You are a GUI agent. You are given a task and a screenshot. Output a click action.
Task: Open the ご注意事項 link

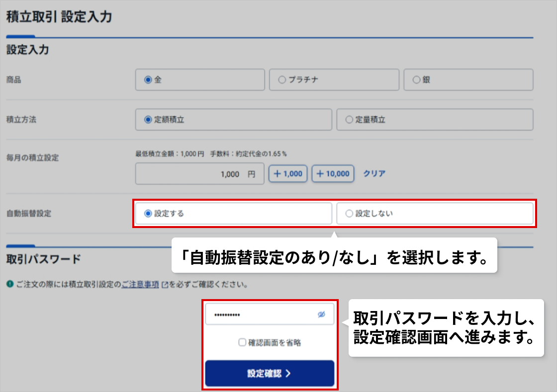(140, 285)
